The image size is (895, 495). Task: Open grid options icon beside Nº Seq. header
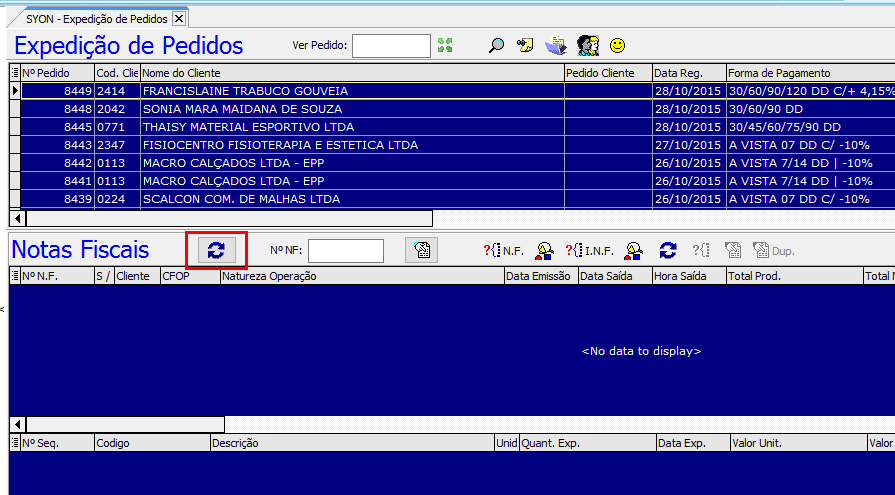[15, 443]
